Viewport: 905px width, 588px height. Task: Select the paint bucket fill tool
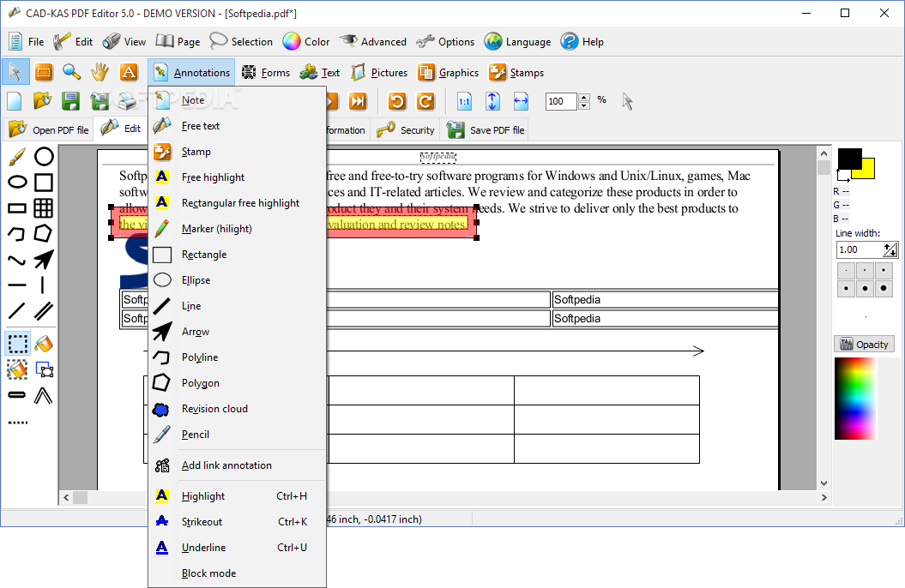pyautogui.click(x=44, y=344)
